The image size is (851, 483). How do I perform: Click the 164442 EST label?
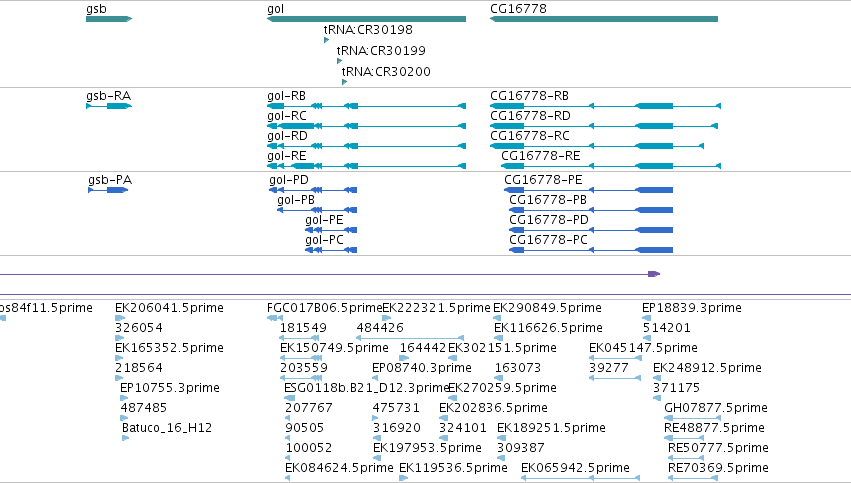(x=423, y=348)
